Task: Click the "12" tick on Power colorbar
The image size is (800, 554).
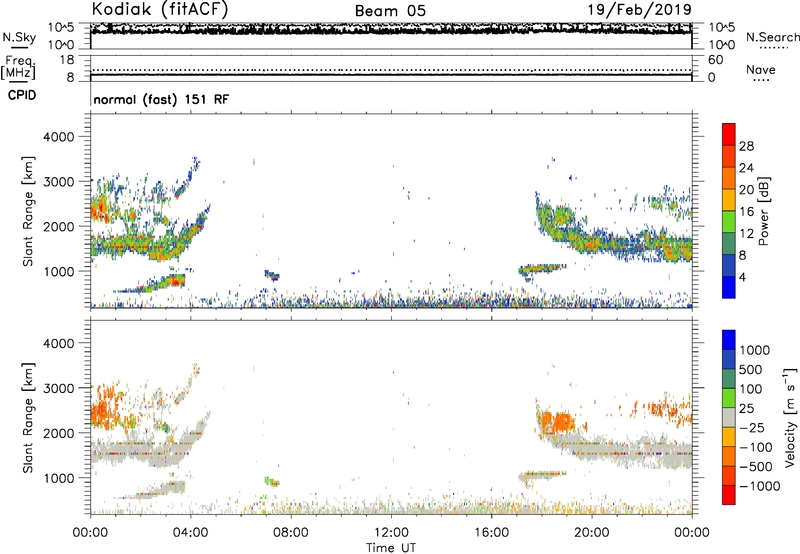Action: (x=746, y=234)
